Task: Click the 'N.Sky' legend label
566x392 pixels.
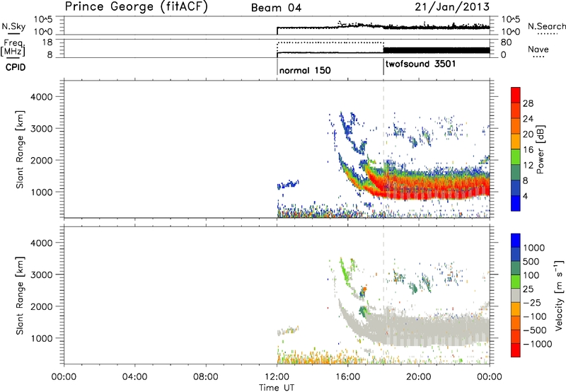Action: 13,26
